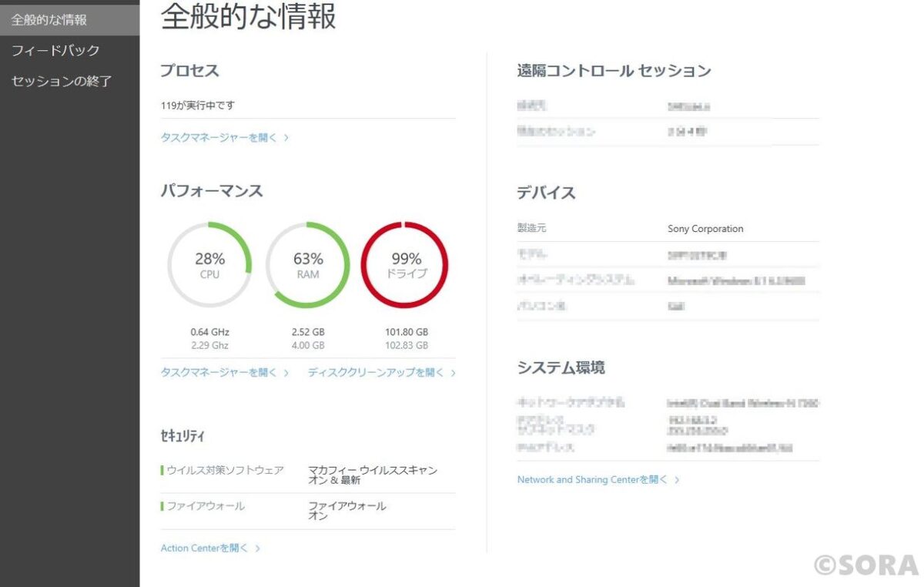This screenshot has width=924, height=587.
Task: Click the Sony Corporation manufacturer value
Action: pyautogui.click(x=705, y=229)
